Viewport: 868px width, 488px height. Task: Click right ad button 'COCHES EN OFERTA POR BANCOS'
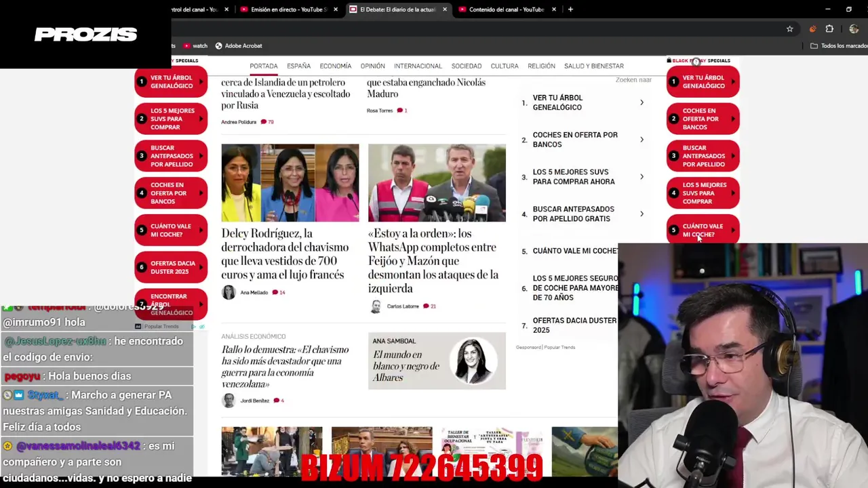tap(703, 119)
